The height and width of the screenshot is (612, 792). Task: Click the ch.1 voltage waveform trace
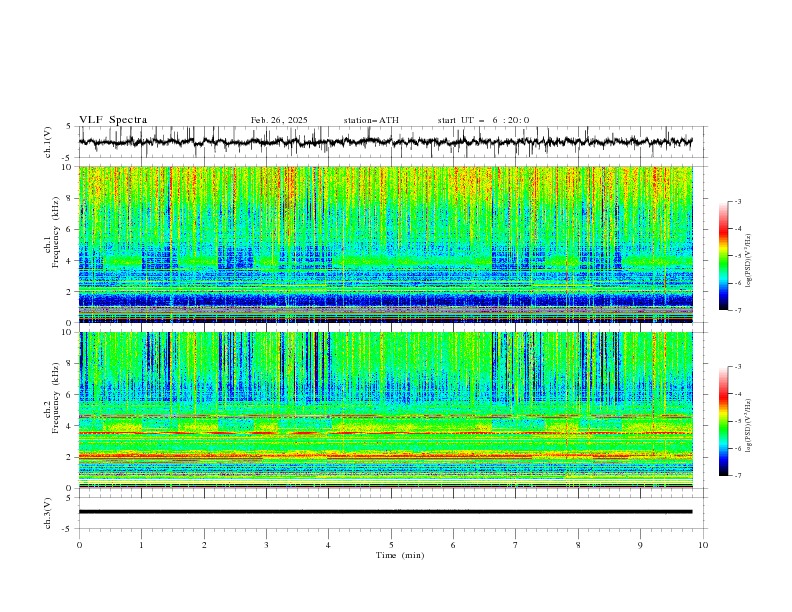point(385,142)
